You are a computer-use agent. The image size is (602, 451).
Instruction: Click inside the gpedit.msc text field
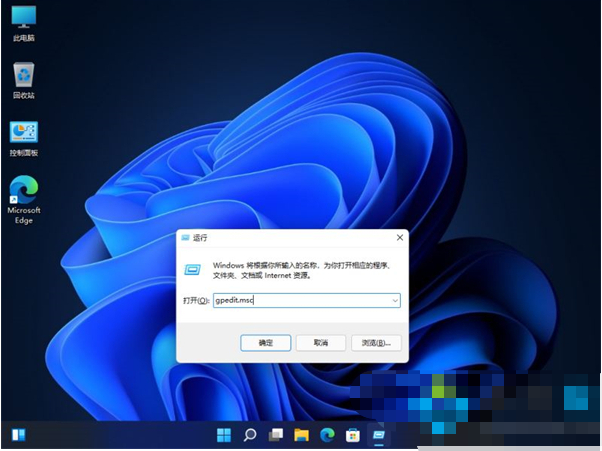click(300, 300)
